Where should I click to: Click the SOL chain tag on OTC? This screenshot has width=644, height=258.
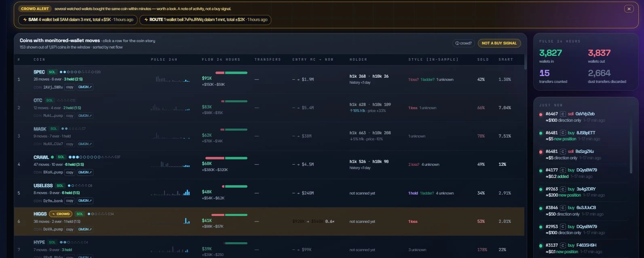[49, 100]
